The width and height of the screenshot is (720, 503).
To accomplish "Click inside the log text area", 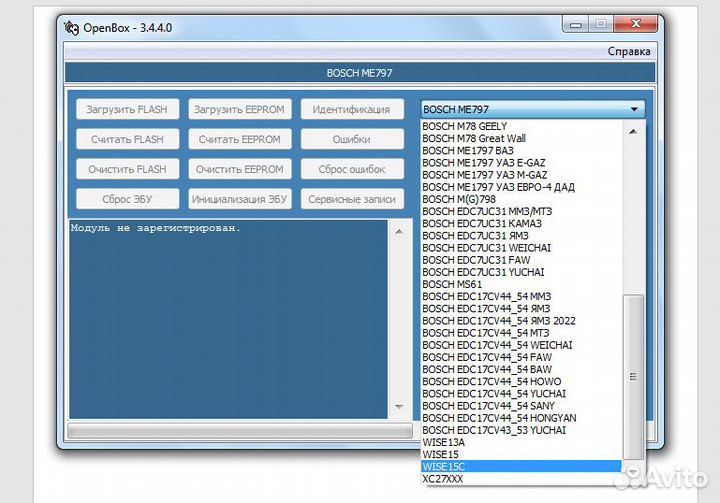I will 228,319.
